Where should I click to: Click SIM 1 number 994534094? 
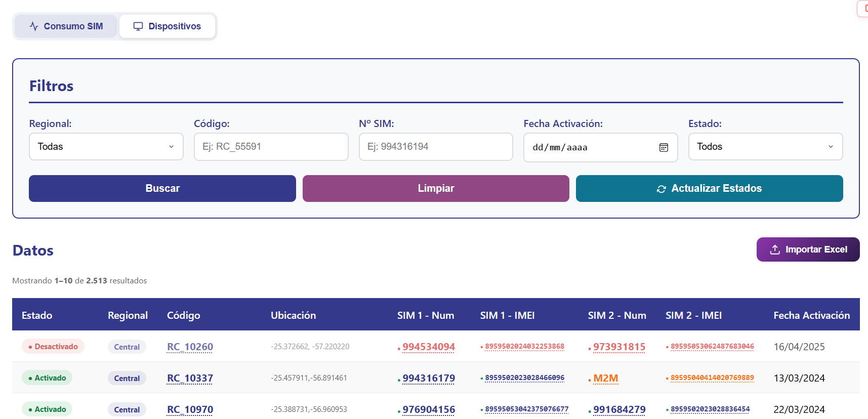pos(429,347)
